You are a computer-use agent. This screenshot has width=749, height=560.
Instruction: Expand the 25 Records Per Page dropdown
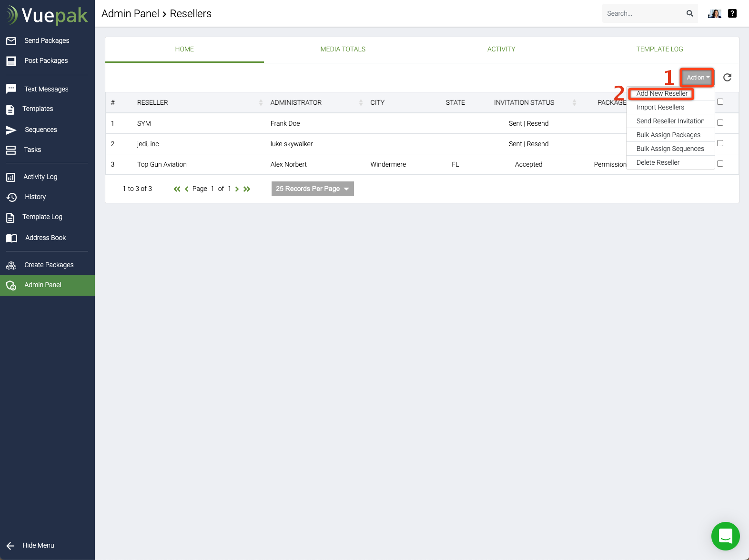coord(312,189)
